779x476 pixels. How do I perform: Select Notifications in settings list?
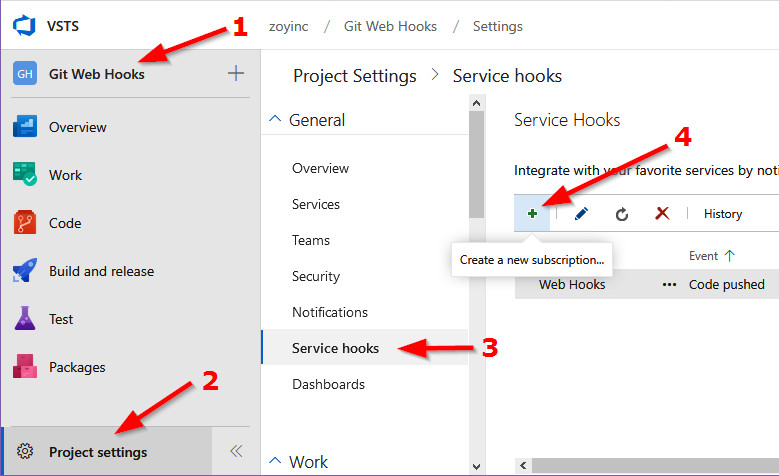[x=330, y=312]
